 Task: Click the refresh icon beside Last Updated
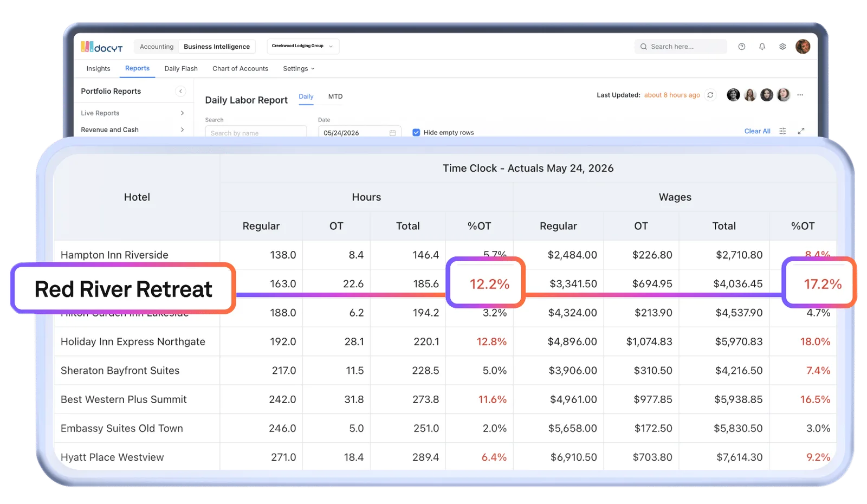point(710,95)
